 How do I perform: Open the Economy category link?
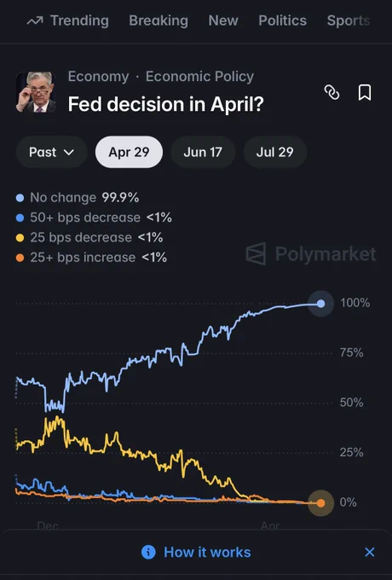click(x=98, y=77)
